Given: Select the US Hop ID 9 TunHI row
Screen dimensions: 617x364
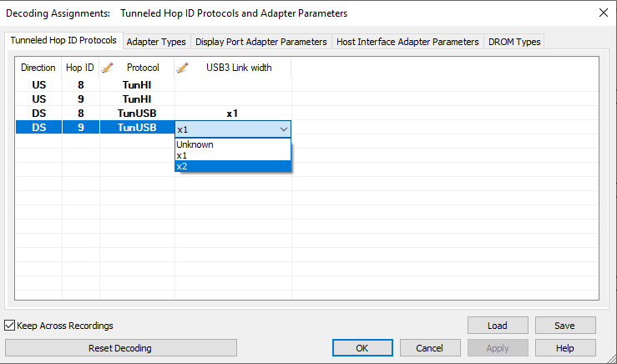Looking at the screenshot, I should (154, 99).
